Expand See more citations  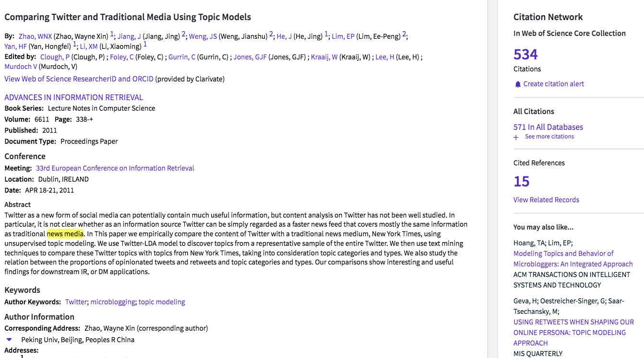[549, 137]
